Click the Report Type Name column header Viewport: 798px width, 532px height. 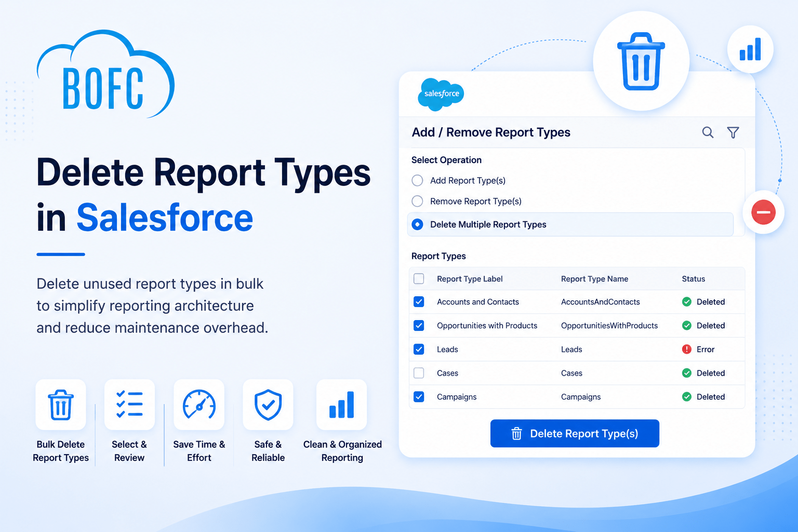coord(594,279)
